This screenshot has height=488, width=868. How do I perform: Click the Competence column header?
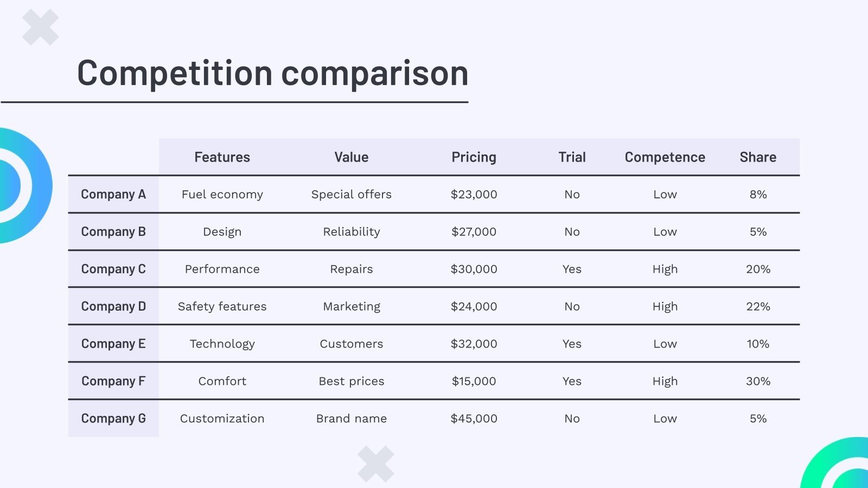[665, 157]
